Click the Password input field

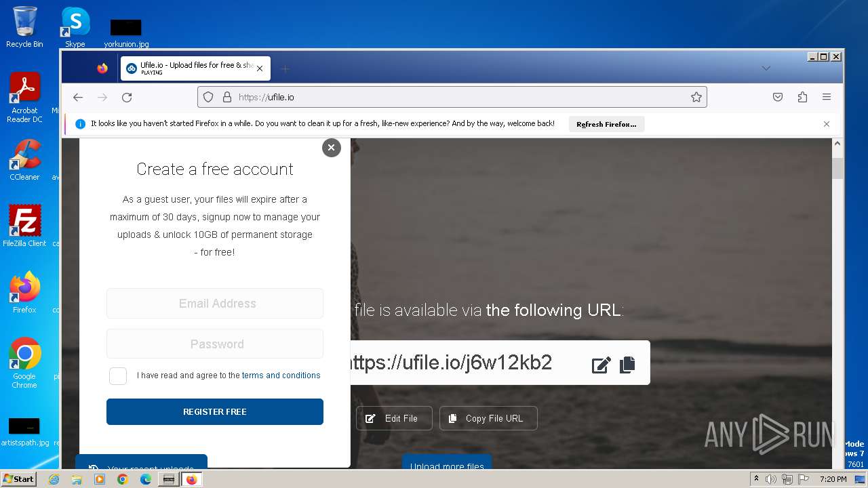pos(215,344)
